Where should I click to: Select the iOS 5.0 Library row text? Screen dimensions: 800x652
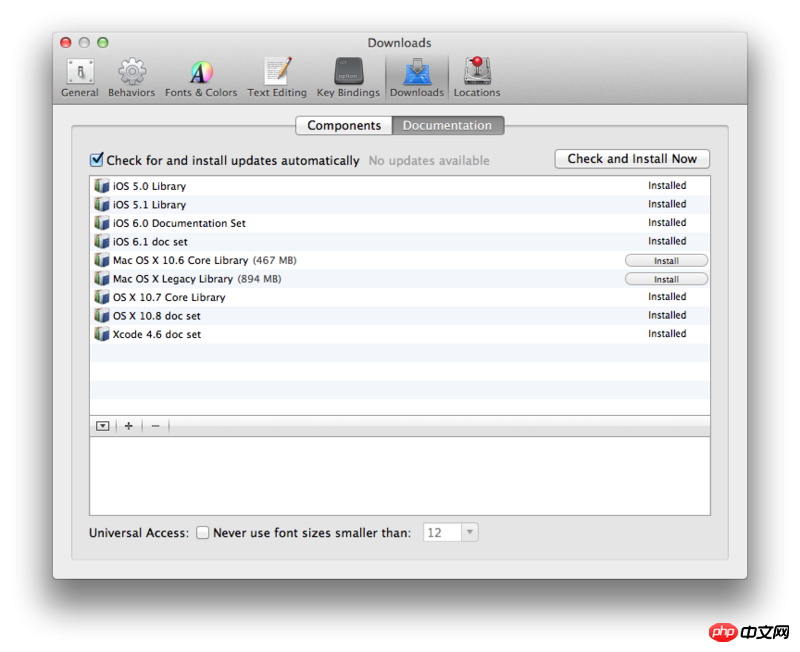[x=149, y=186]
